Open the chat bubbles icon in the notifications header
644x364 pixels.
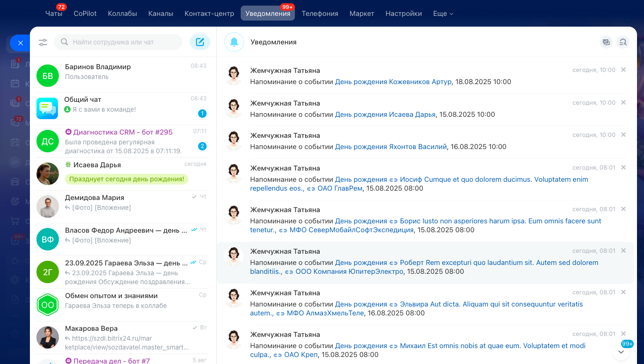coord(606,42)
